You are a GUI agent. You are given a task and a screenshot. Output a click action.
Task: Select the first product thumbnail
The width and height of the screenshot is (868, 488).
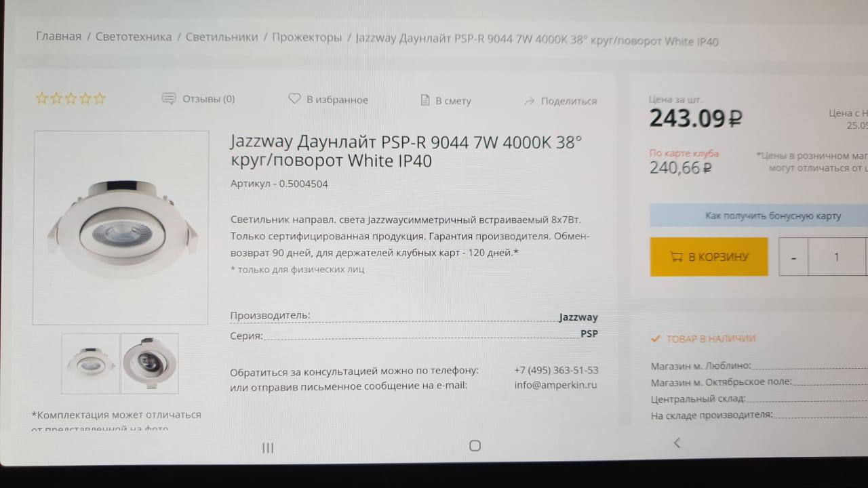tap(91, 363)
